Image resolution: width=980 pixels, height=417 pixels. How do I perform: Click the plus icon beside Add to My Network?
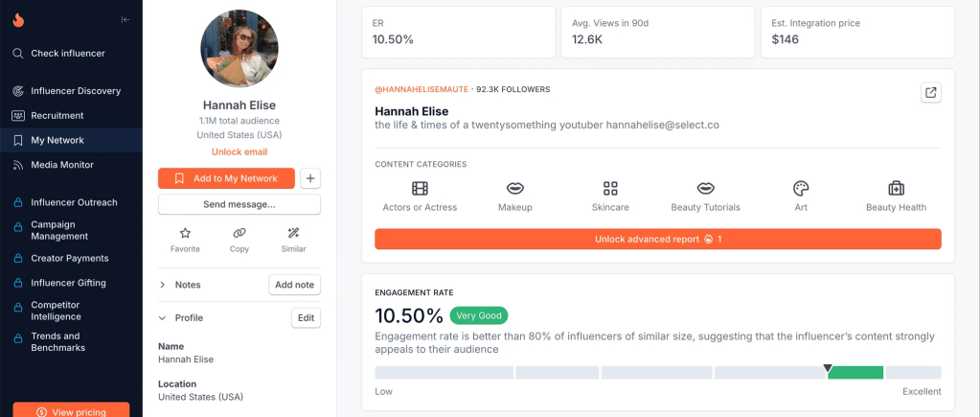pos(310,178)
